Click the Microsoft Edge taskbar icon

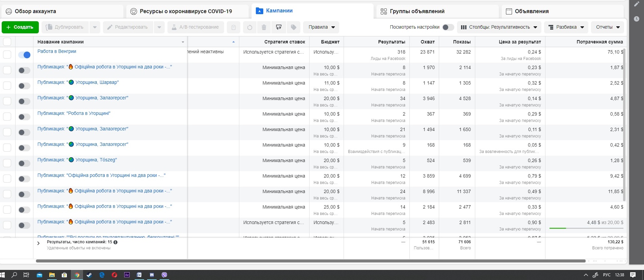coord(102,275)
